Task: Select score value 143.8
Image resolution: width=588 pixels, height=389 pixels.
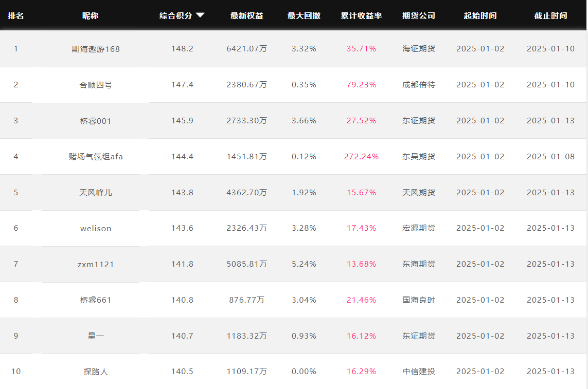Action: point(182,193)
